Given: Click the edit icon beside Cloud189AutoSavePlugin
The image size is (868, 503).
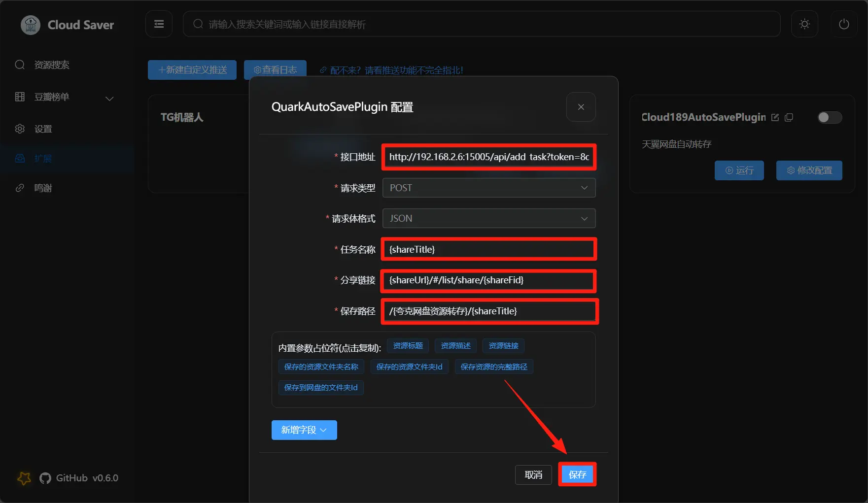Looking at the screenshot, I should tap(775, 117).
